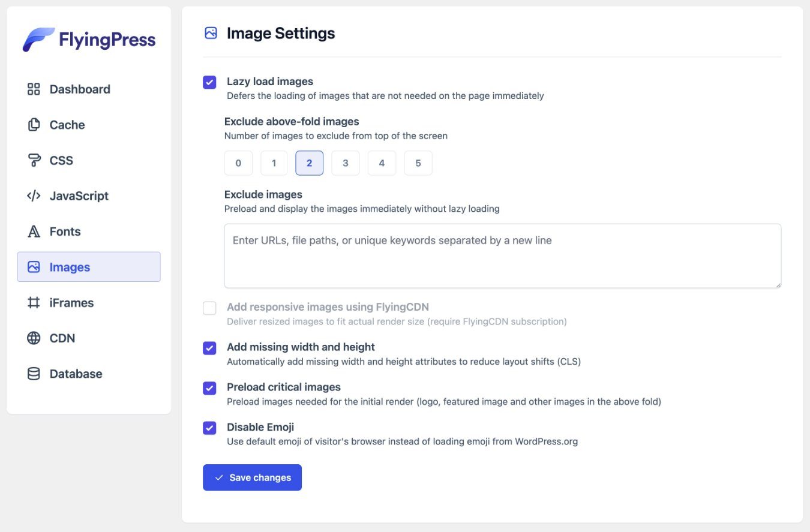Select 0 above-fold images to exclude
This screenshot has width=810, height=532.
[238, 163]
